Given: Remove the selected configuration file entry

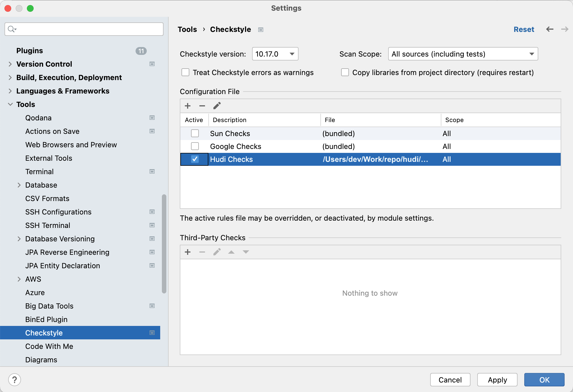Looking at the screenshot, I should (202, 106).
